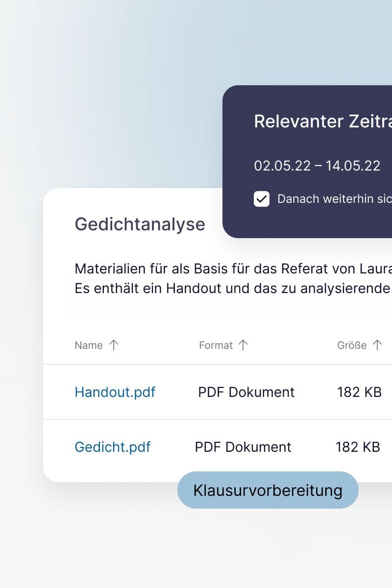The image size is (392, 588).
Task: Click the 182 KB size of Gedicht.pdf
Action: (358, 447)
